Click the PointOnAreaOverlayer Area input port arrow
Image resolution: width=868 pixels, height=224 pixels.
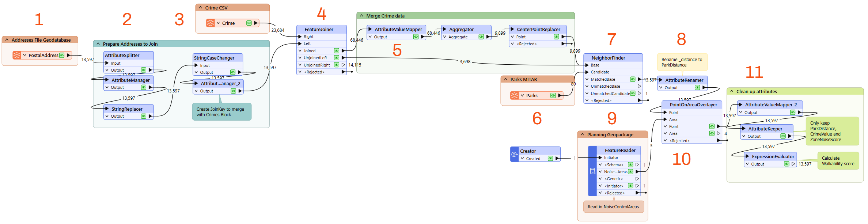tap(665, 119)
